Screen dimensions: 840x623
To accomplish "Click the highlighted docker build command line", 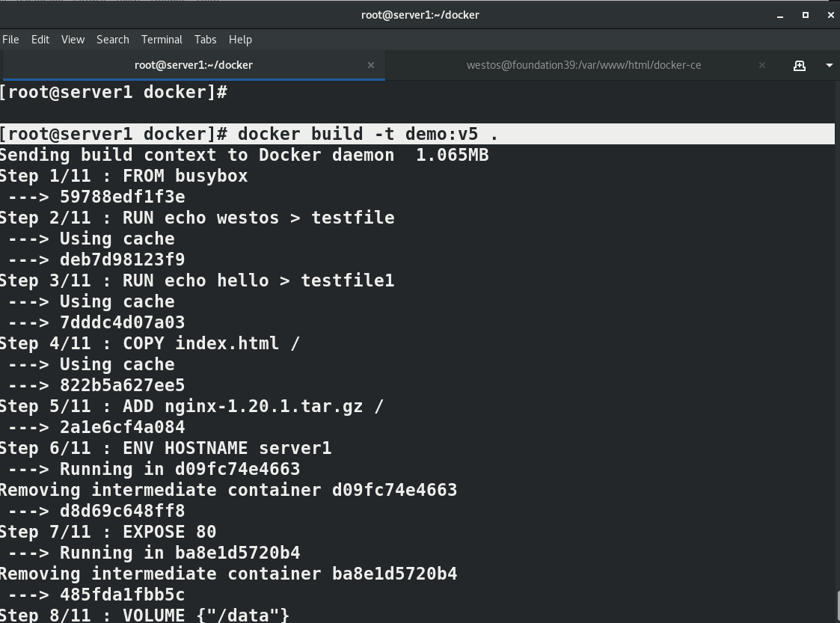I will 417,134.
